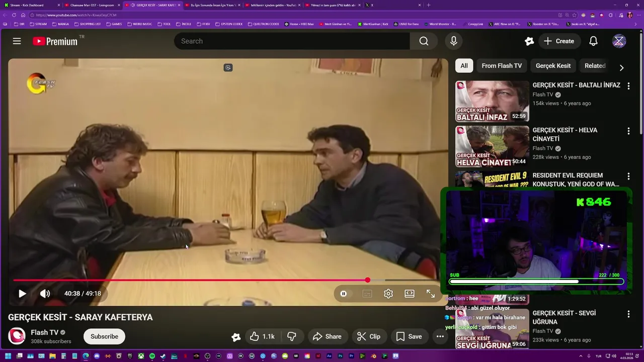
Task: Open options menu for HELVA CİNAYETİ video
Action: (628, 131)
